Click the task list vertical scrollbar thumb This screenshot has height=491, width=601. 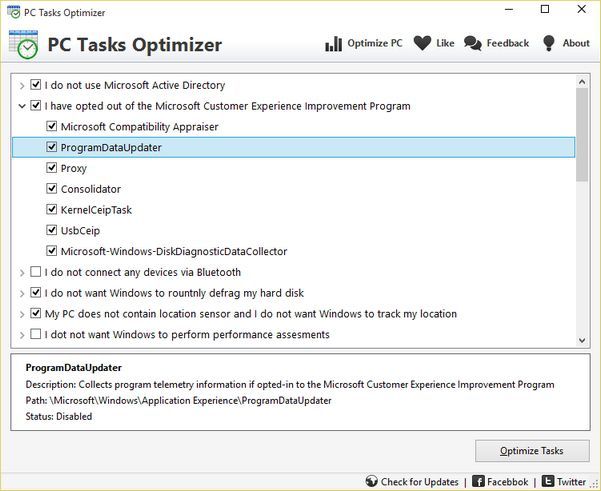(582, 135)
